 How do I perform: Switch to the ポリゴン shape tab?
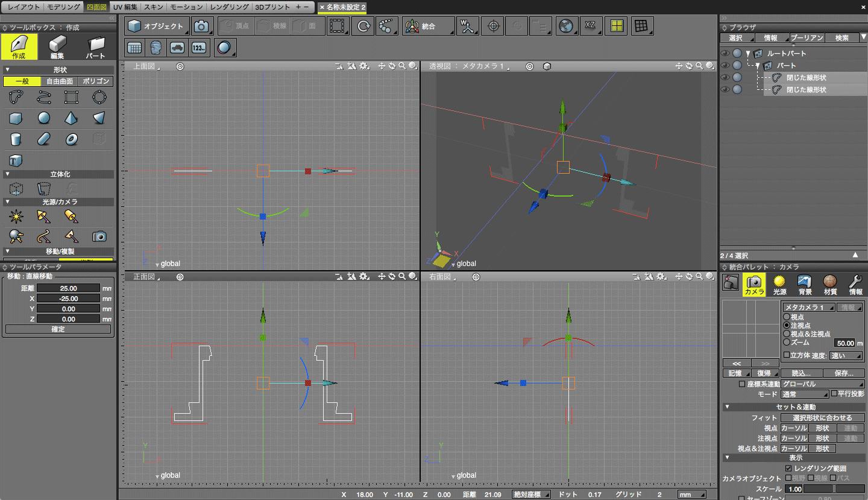(x=96, y=81)
